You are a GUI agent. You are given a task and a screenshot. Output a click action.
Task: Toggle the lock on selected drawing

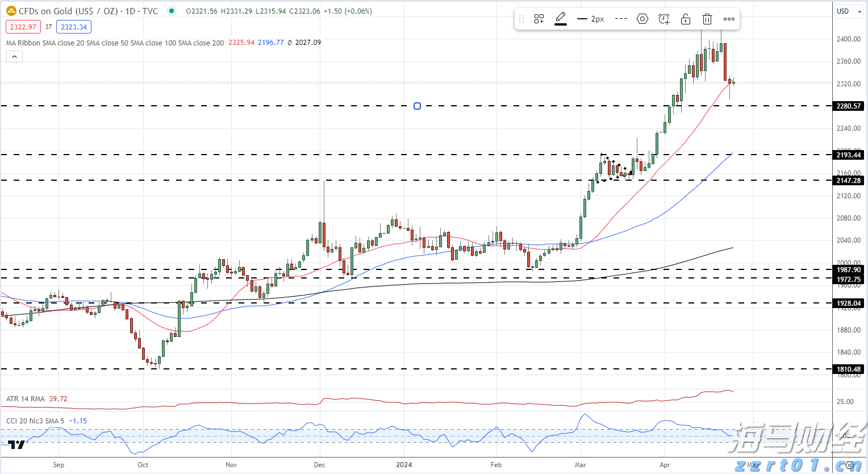tap(686, 19)
